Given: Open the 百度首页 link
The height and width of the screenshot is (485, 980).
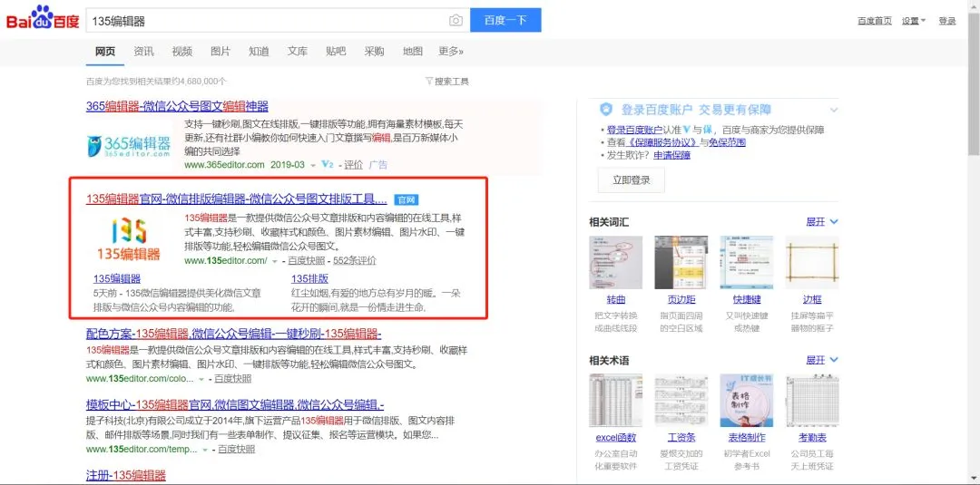Looking at the screenshot, I should pos(875,21).
